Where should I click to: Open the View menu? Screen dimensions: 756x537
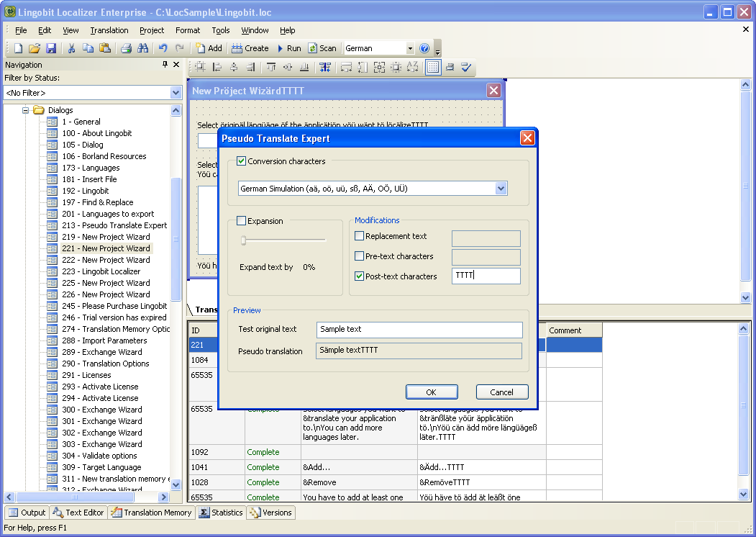(70, 30)
